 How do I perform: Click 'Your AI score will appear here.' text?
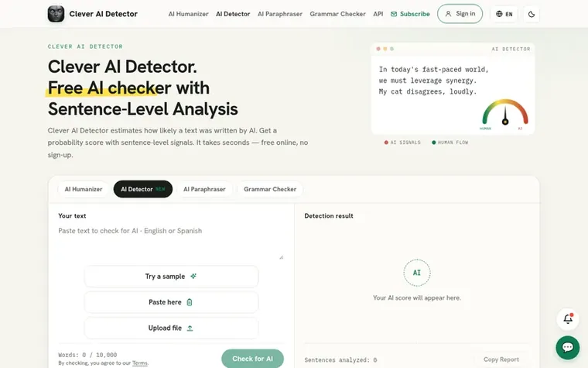[416, 297]
